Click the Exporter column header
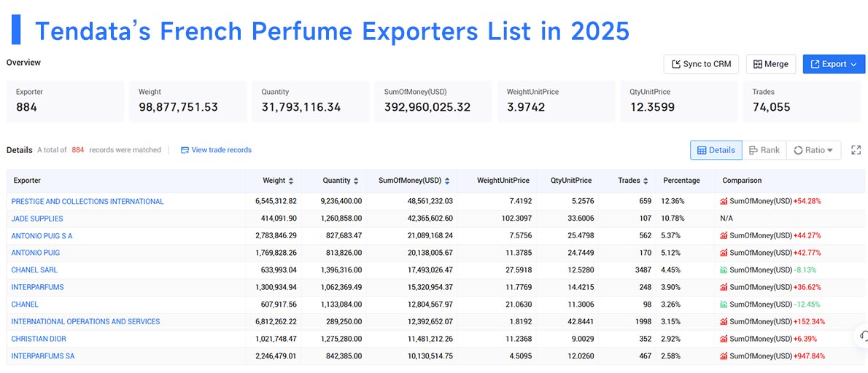The width and height of the screenshot is (868, 373). [x=27, y=181]
